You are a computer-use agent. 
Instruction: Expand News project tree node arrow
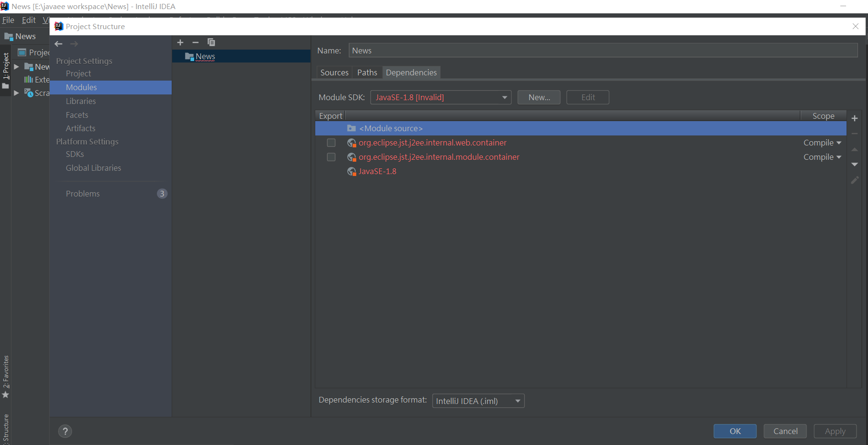[17, 67]
